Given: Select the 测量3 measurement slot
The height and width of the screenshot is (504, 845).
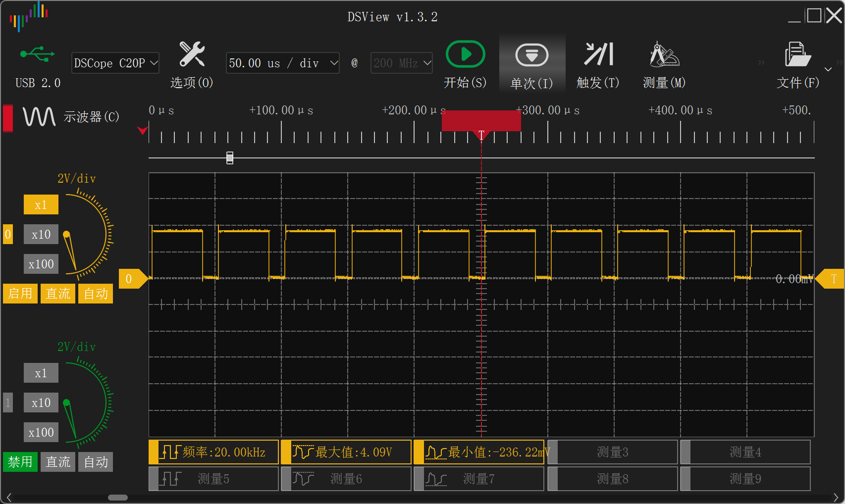Looking at the screenshot, I should pos(613,452).
